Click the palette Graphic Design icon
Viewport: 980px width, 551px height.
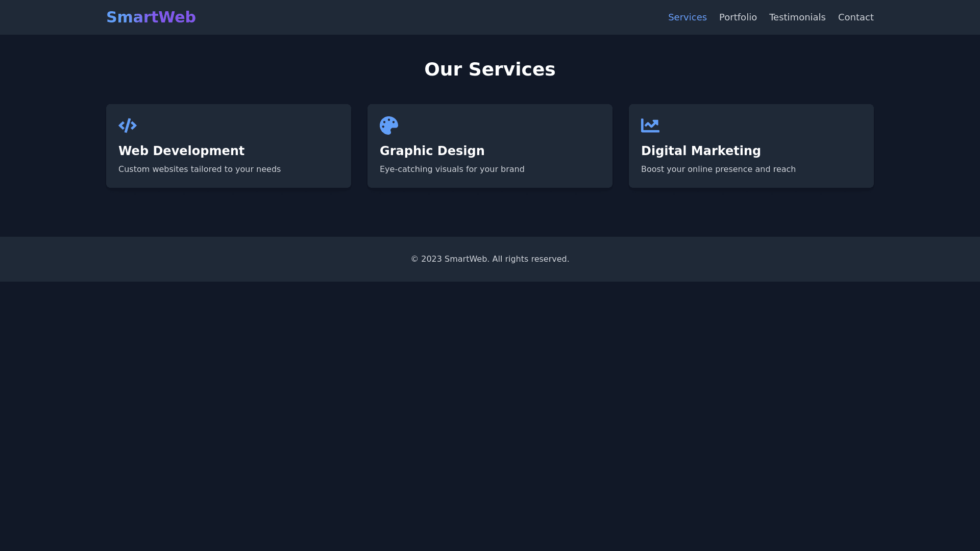point(389,126)
